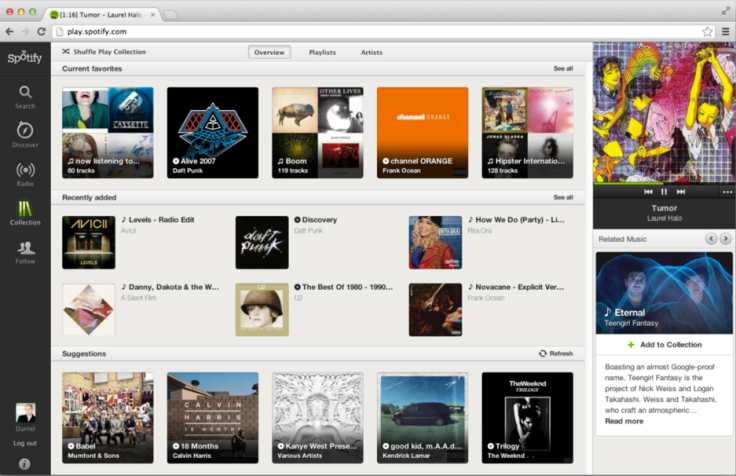736x476 pixels.
Task: Click the Log out link
Action: pos(25,443)
